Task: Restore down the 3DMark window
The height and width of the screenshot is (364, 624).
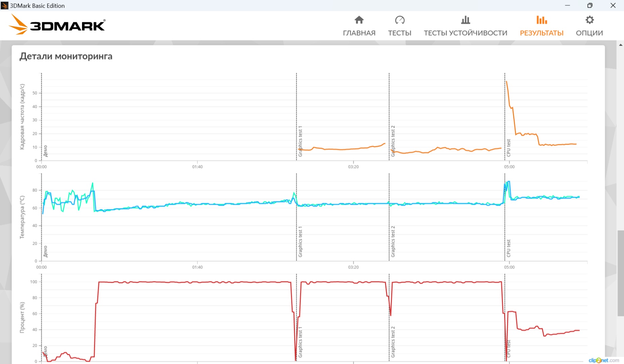Action: coord(590,5)
